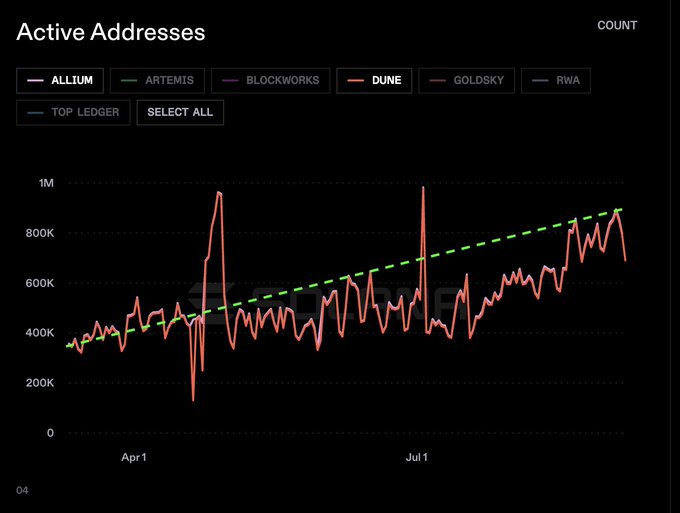Enable the RWA data series
Screen dimensions: 680x513
point(556,81)
